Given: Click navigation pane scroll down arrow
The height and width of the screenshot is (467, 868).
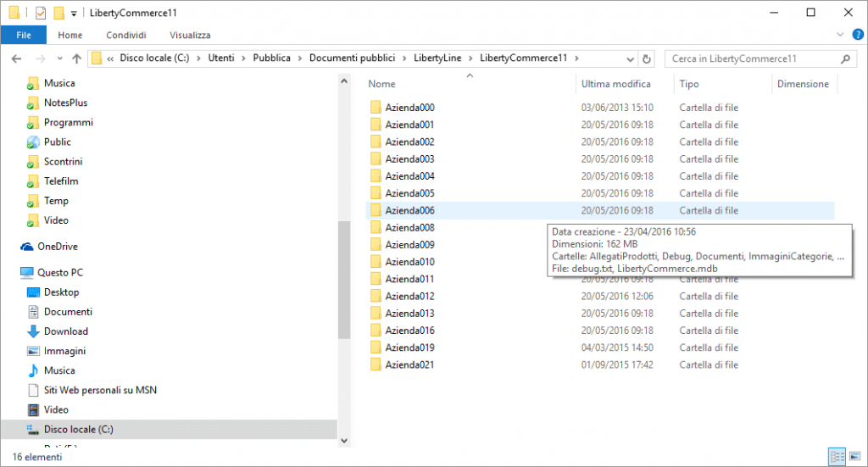Looking at the screenshot, I should pyautogui.click(x=344, y=441).
